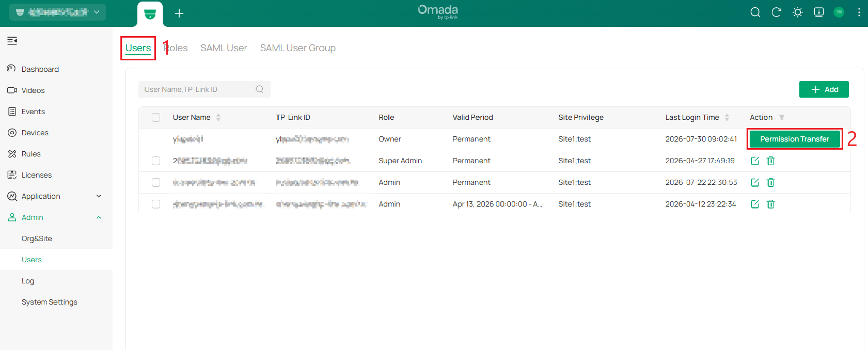Edit the Admin user last logged in 2026-04-12
Viewport: 868px width, 350px height.
(755, 204)
